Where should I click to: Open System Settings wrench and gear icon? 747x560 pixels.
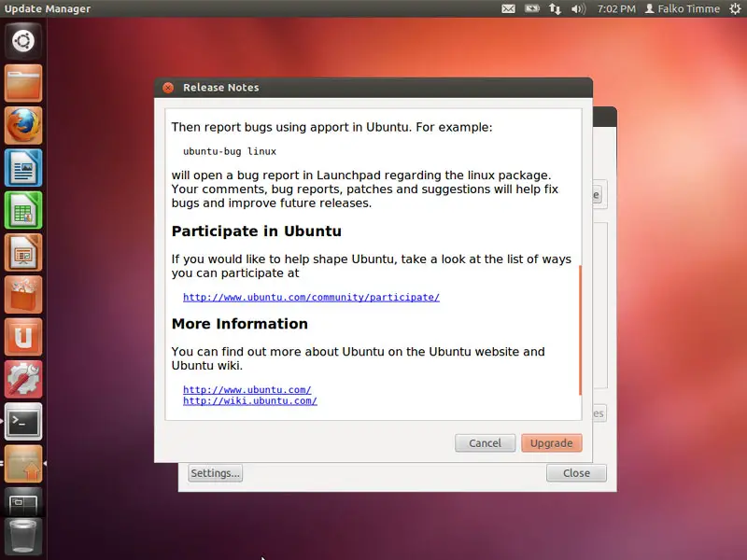click(x=23, y=380)
